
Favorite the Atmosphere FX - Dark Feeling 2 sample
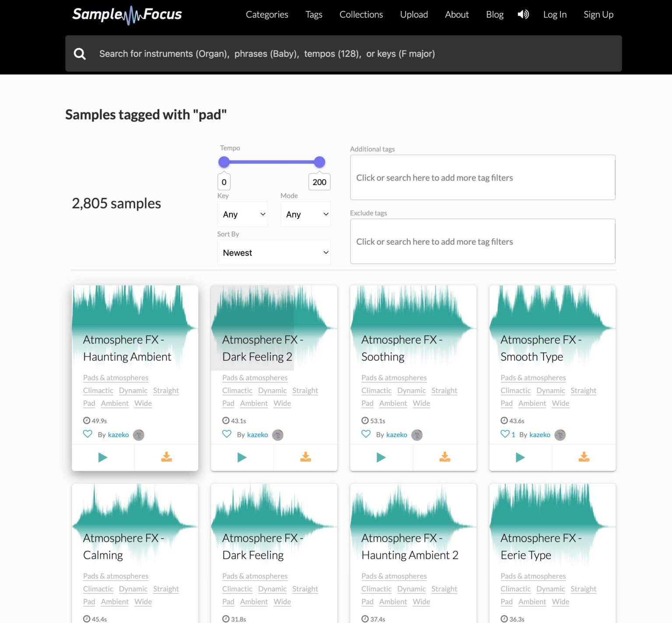(x=227, y=434)
